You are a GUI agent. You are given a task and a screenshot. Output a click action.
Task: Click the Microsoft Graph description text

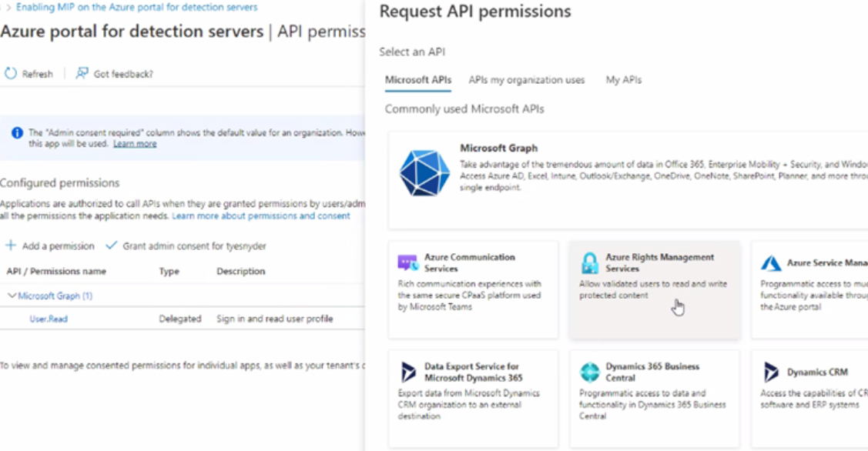click(x=664, y=176)
